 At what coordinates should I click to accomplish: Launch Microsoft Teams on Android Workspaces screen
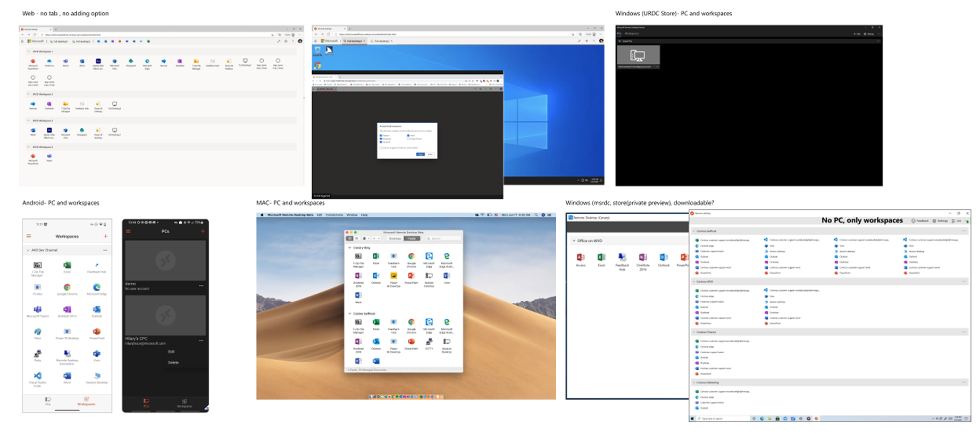37,312
